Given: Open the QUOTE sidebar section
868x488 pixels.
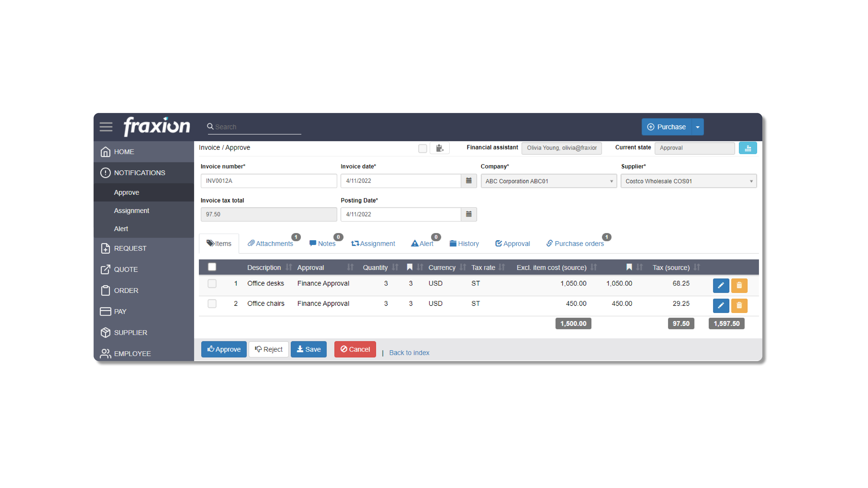Looking at the screenshot, I should 144,269.
